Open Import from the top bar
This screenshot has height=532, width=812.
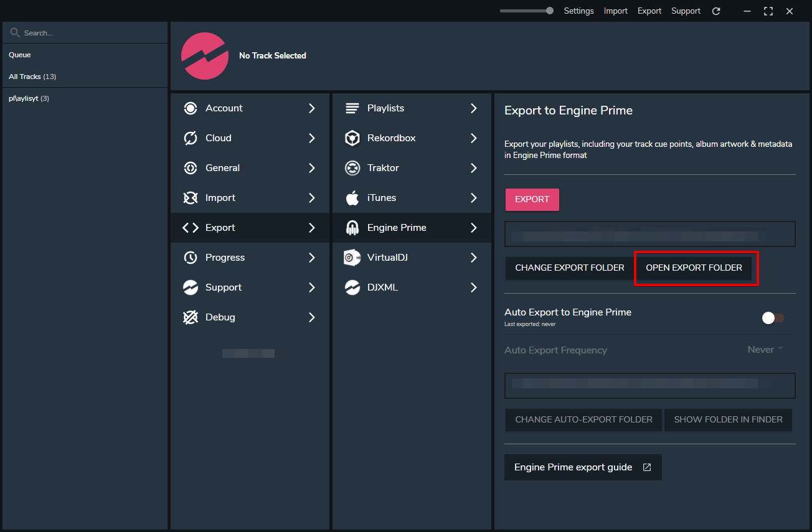(x=616, y=11)
